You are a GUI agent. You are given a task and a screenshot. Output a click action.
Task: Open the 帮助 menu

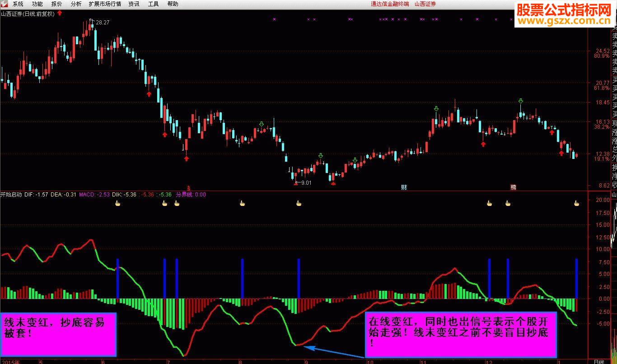(173, 4)
